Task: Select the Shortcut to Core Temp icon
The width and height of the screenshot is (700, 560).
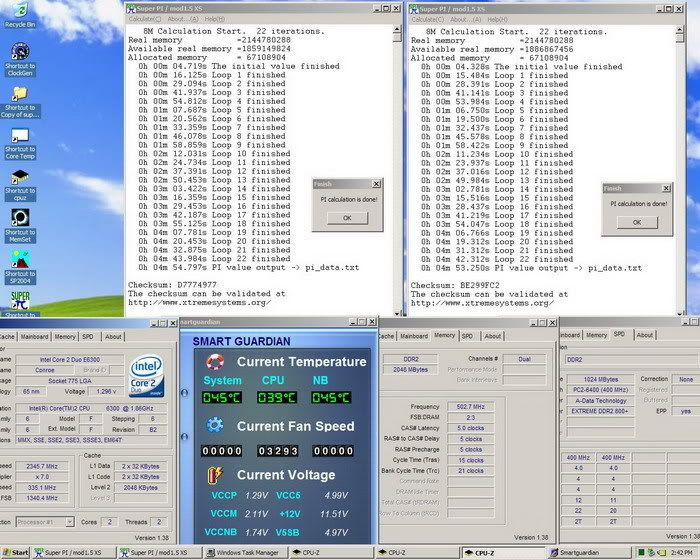Action: click(20, 144)
